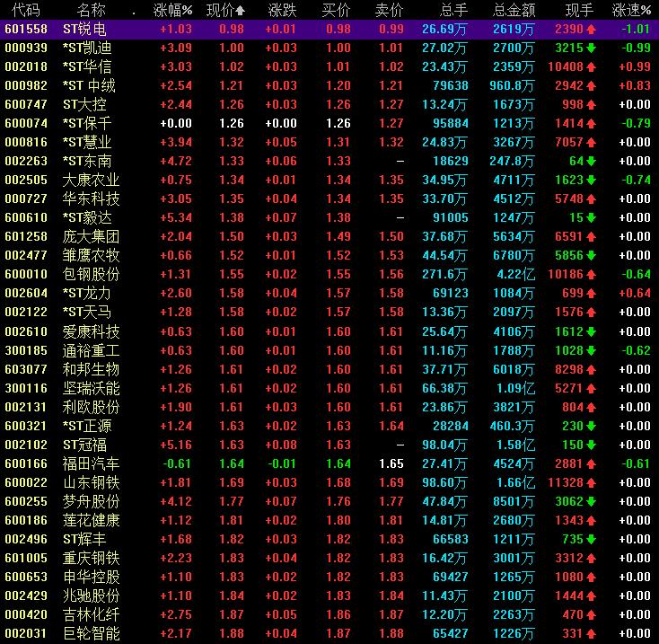Click the 现价 column header
659x644 pixels.
pyautogui.click(x=221, y=10)
